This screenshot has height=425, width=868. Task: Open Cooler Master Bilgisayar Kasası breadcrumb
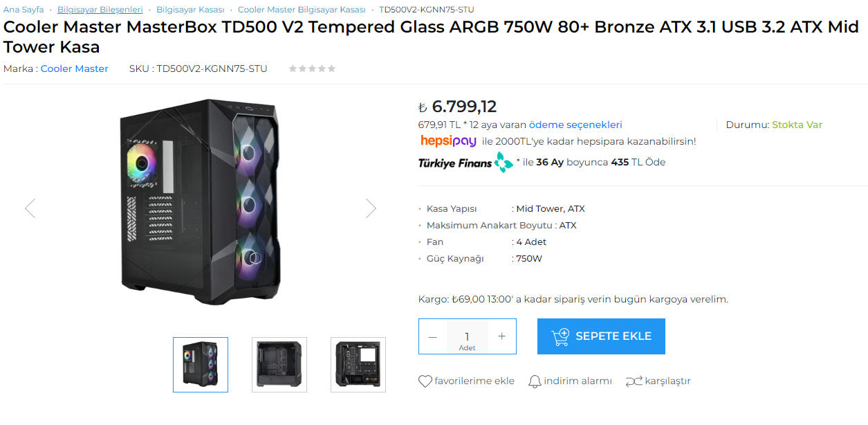[x=302, y=10]
